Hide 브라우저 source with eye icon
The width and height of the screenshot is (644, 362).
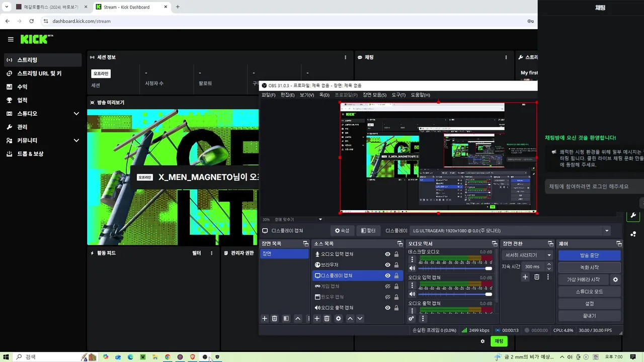(x=387, y=265)
